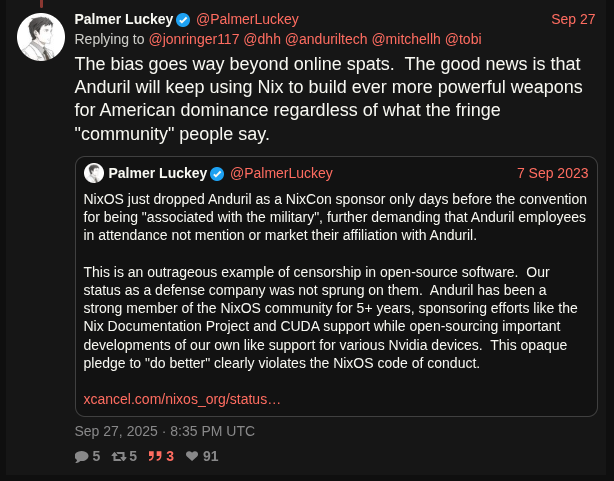This screenshot has width=614, height=481.
Task: Click the small avatar in quoted tweet
Action: (94, 173)
